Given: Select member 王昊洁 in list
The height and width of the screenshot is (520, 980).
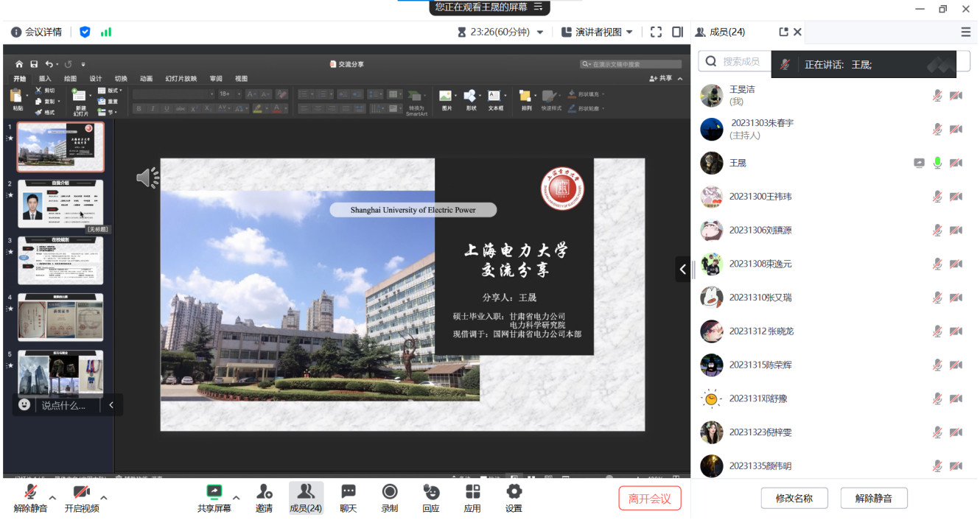Looking at the screenshot, I should click(x=834, y=95).
